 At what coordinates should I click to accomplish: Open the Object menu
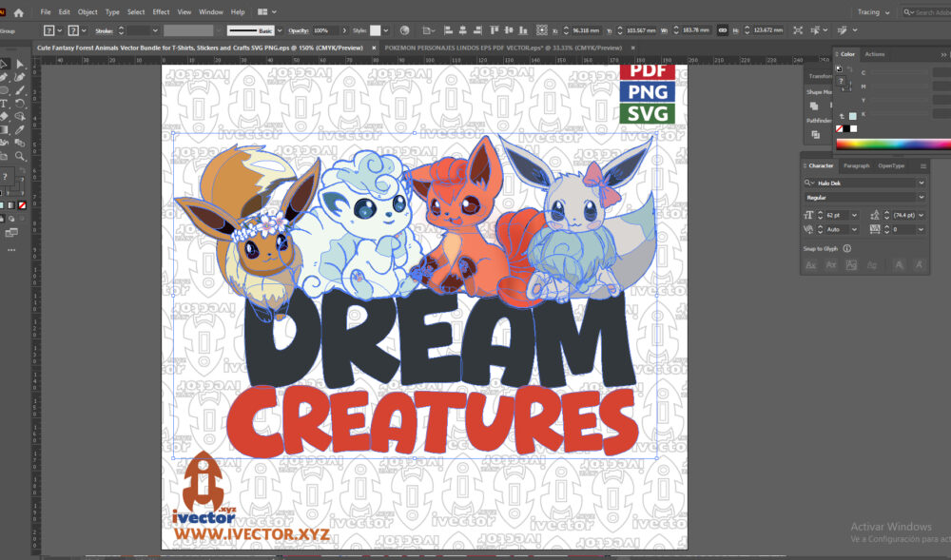87,12
